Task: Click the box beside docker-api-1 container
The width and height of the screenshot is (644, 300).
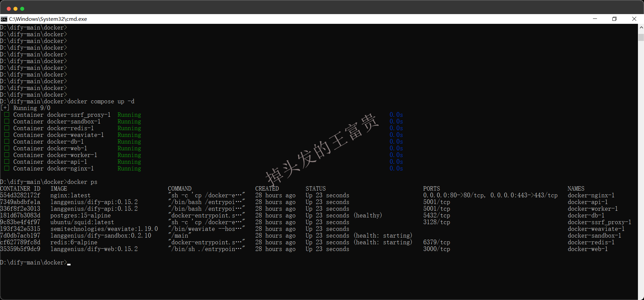Action: (x=6, y=162)
